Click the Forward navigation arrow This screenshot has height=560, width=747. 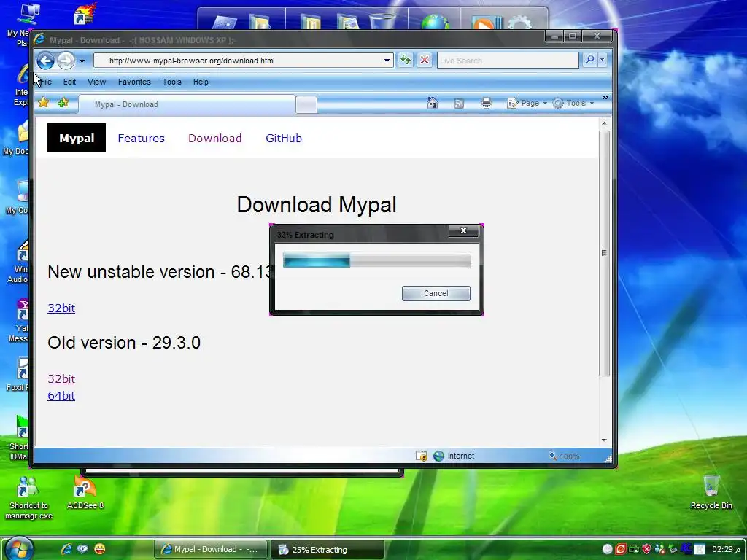tap(66, 61)
